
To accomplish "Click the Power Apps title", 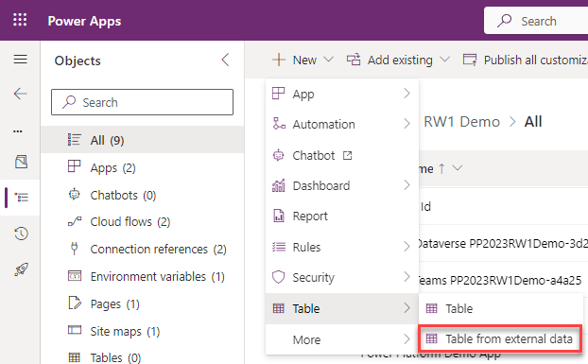I will click(84, 21).
